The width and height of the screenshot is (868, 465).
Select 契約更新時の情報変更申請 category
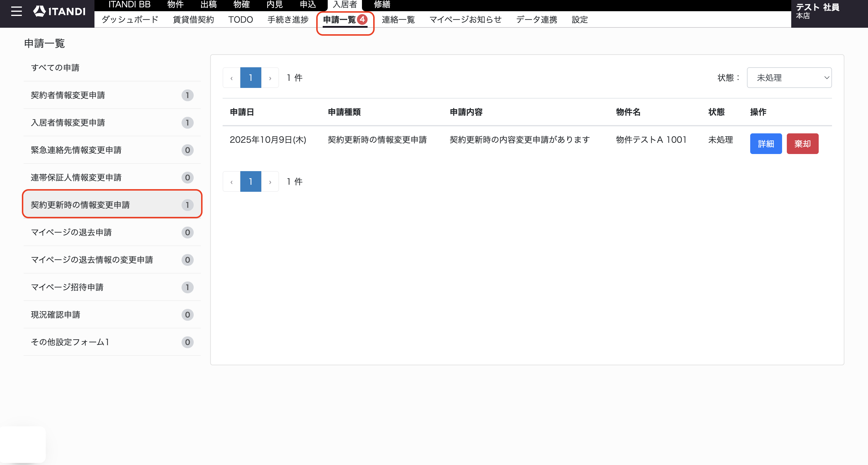112,205
